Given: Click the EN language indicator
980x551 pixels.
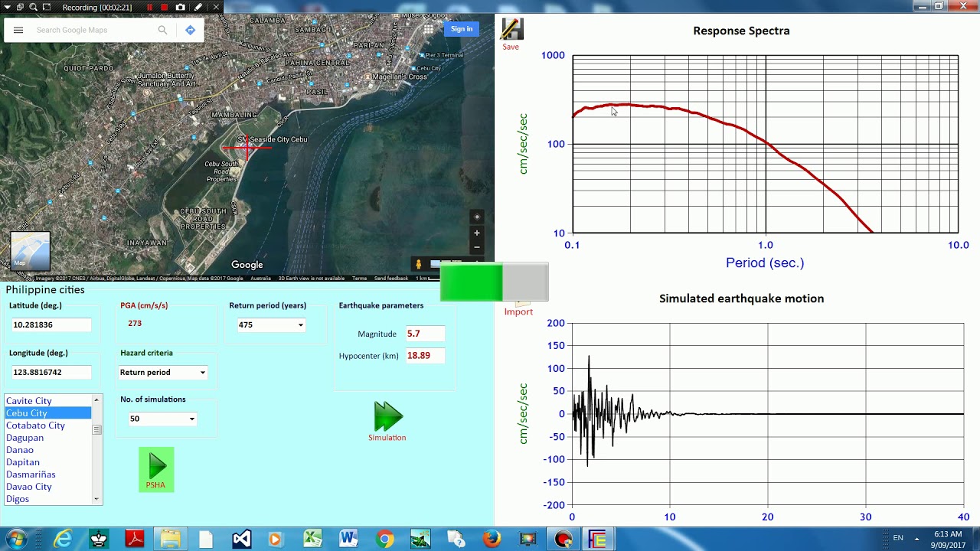Looking at the screenshot, I should click(x=898, y=538).
